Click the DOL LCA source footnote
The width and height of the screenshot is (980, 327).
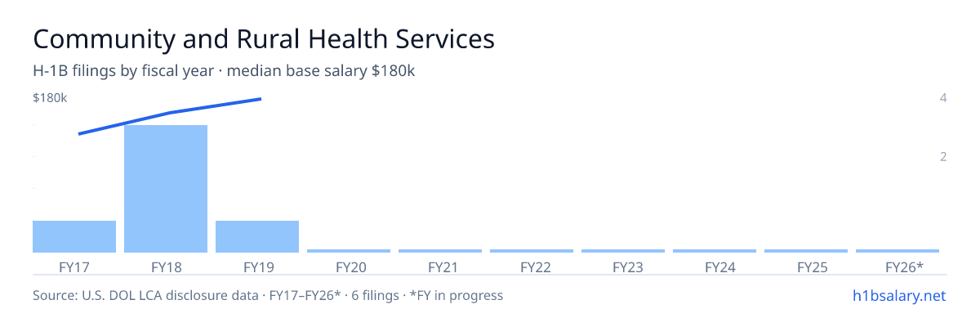pyautogui.click(x=268, y=295)
